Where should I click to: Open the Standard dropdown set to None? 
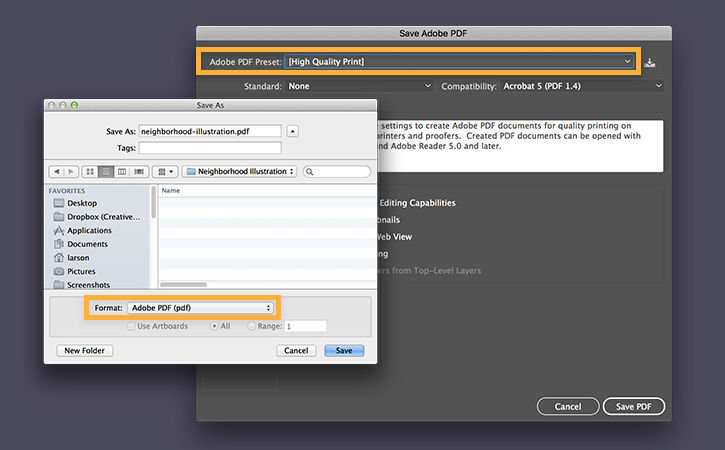click(x=359, y=86)
